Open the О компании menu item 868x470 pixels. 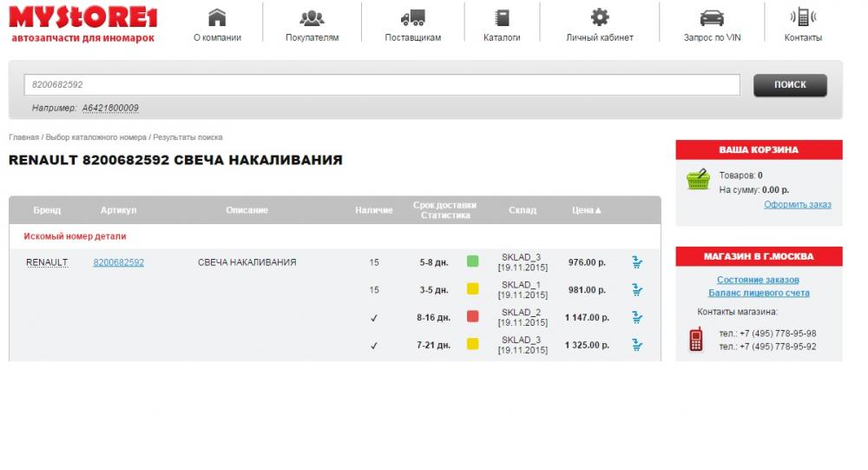[217, 37]
